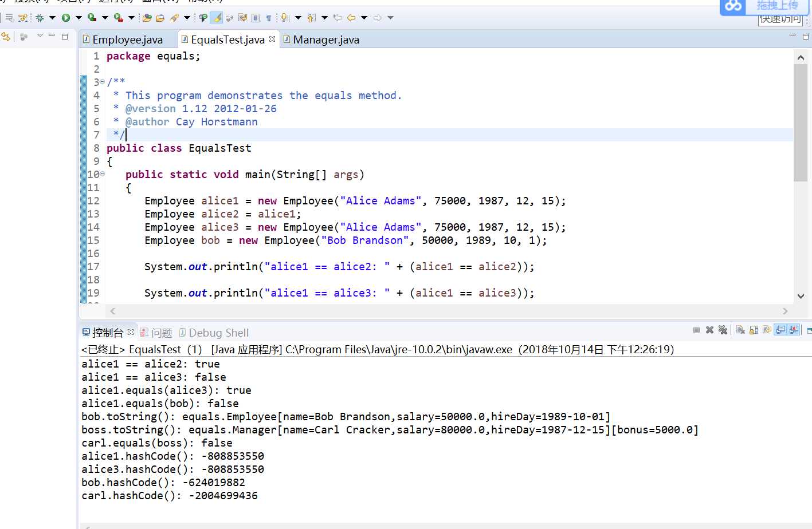Navigate Back with yellow left arrow
Viewport: 812px width, 529px height.
click(351, 18)
